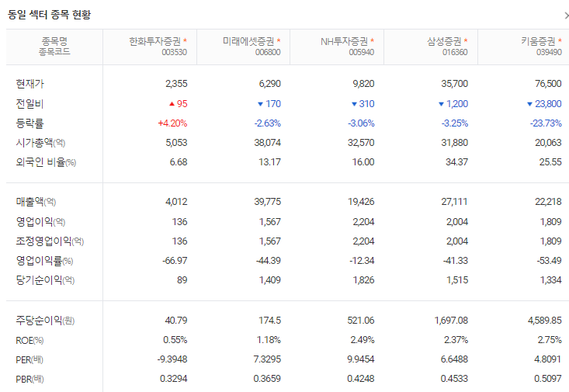Click the blue down-arrow next to 23,800

tap(530, 104)
